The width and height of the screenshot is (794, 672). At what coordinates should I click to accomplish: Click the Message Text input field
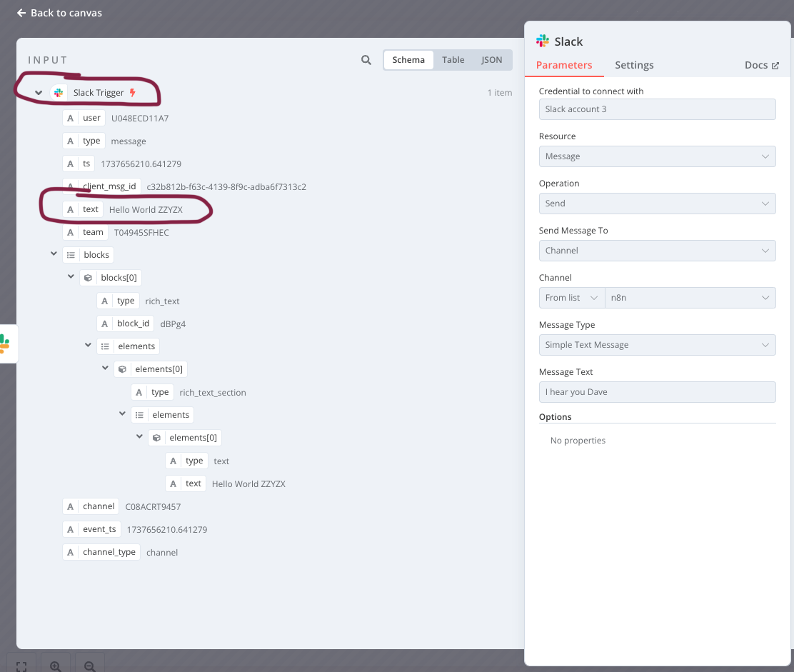tap(657, 392)
